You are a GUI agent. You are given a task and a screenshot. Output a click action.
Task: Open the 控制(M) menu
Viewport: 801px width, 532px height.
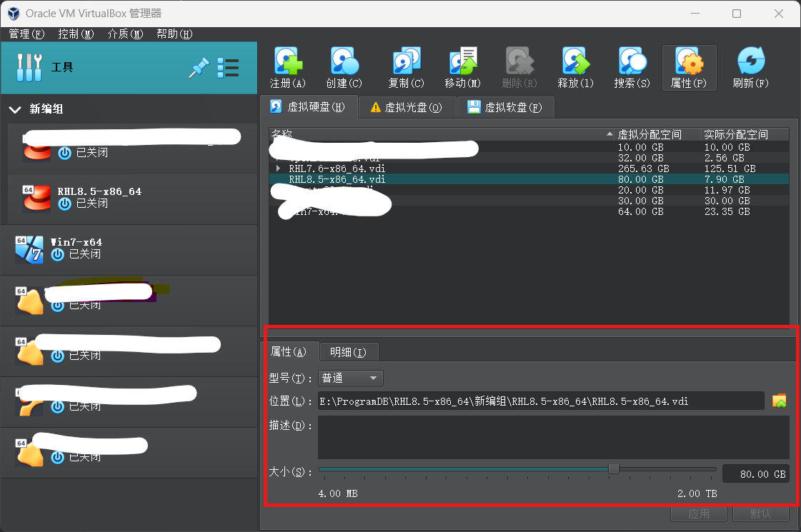(x=76, y=34)
